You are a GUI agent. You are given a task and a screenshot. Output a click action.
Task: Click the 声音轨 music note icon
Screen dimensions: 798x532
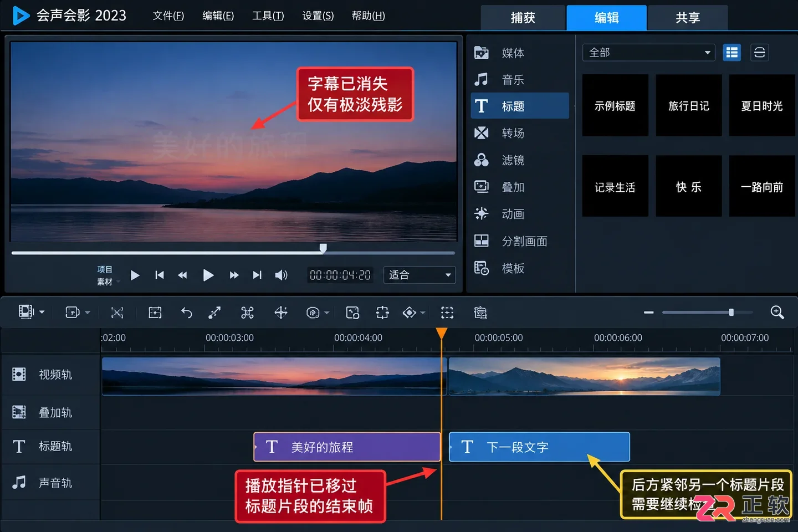click(x=19, y=483)
